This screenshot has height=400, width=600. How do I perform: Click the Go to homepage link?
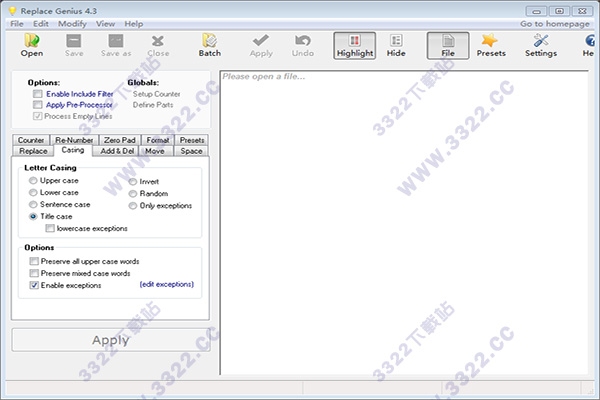[554, 24]
